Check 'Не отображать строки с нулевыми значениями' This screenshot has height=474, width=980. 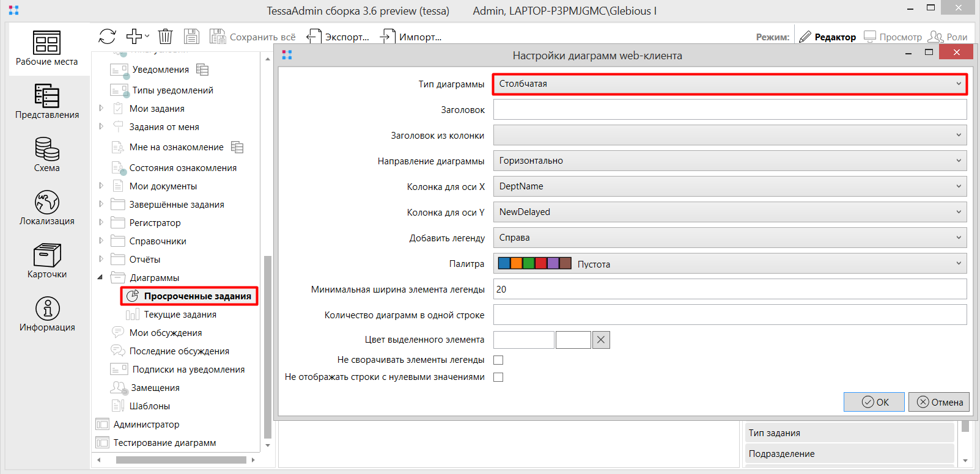pyautogui.click(x=498, y=377)
